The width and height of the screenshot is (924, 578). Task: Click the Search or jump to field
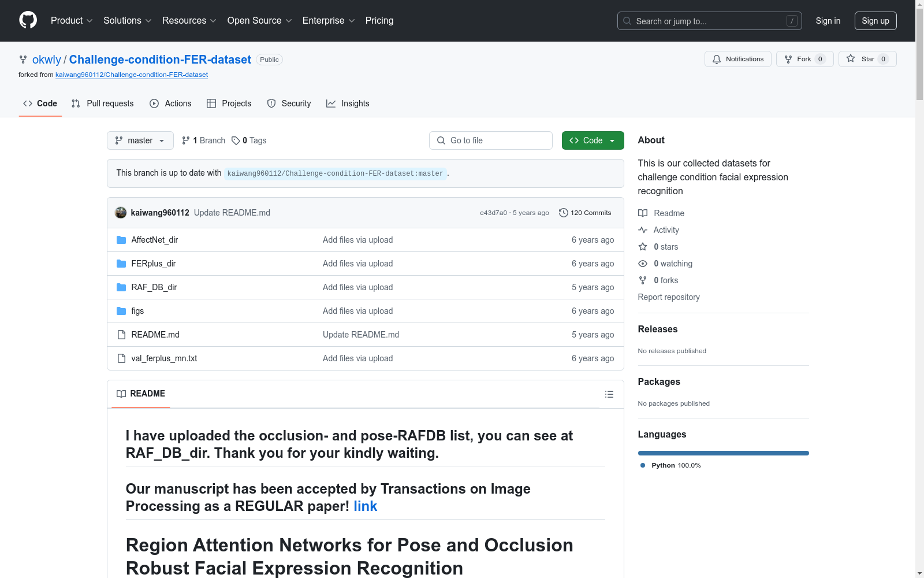pyautogui.click(x=710, y=21)
